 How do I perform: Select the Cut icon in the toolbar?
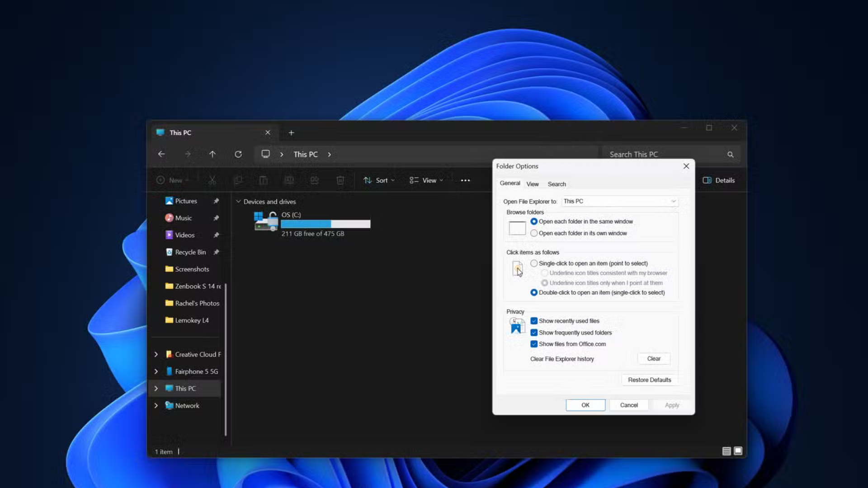(212, 180)
